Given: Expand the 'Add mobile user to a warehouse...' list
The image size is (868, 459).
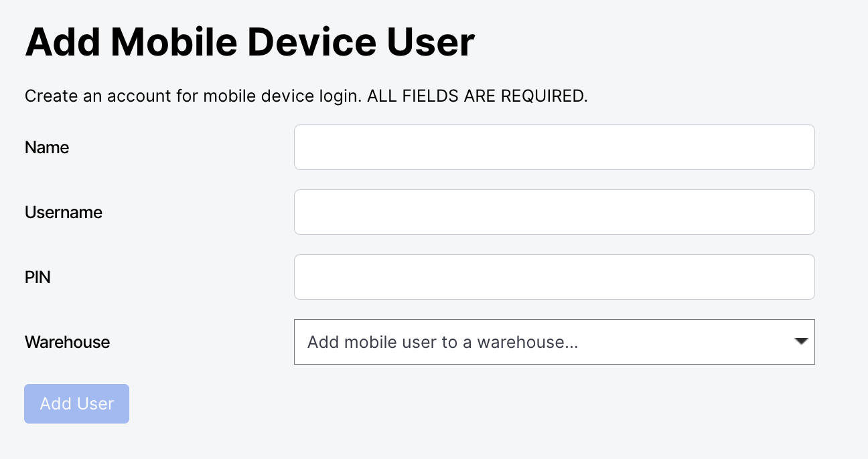Looking at the screenshot, I should click(x=554, y=342).
